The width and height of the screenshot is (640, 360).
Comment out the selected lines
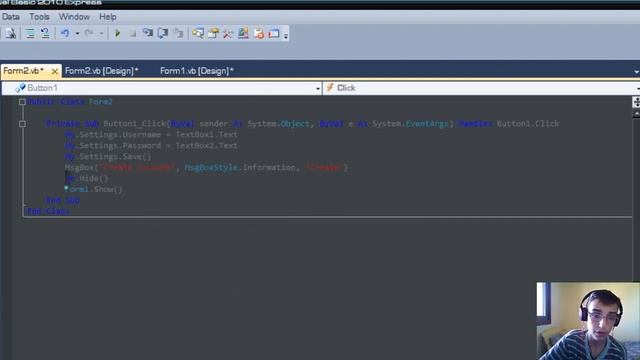click(x=30, y=33)
